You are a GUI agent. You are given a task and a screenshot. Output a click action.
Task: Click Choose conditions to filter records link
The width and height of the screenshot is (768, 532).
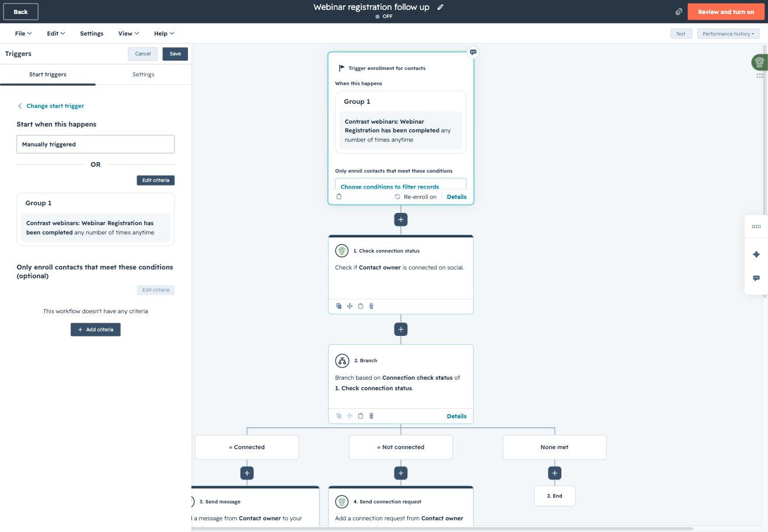pyautogui.click(x=390, y=187)
